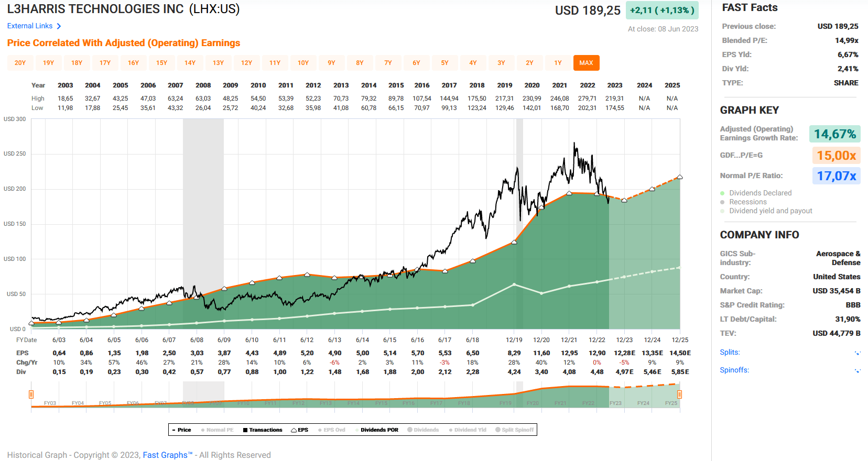
Task: Click the Dividends Declared legend dot
Action: click(722, 193)
